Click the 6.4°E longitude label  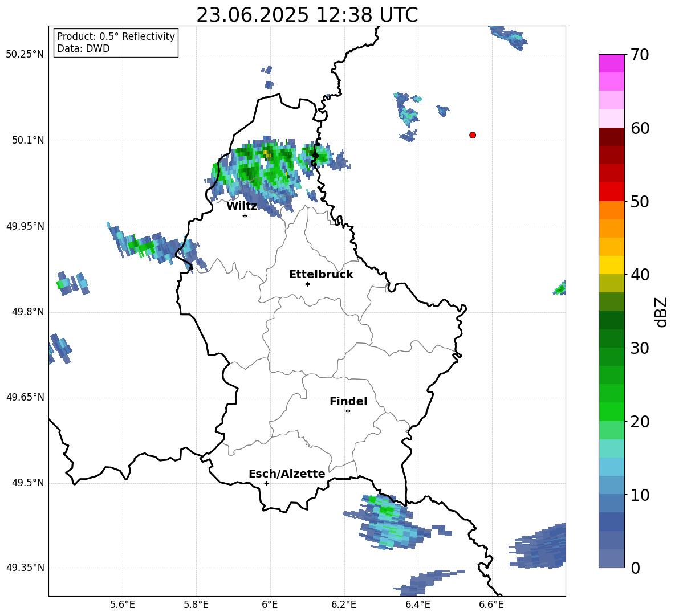coord(417,605)
